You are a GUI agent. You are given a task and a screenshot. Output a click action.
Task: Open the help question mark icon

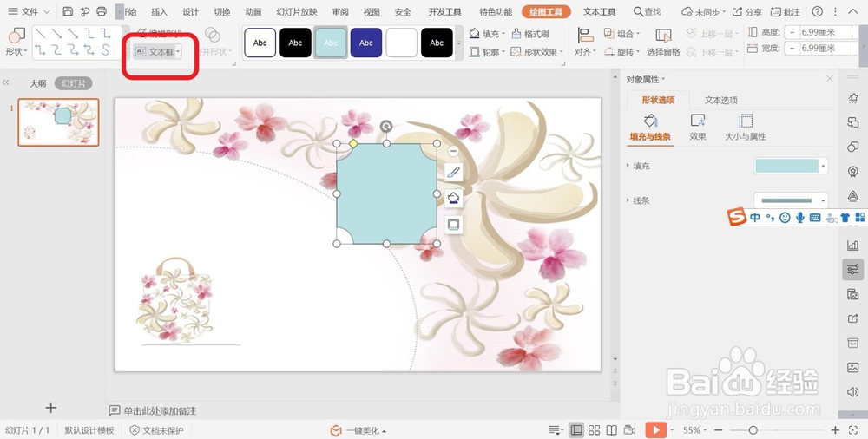[x=817, y=11]
